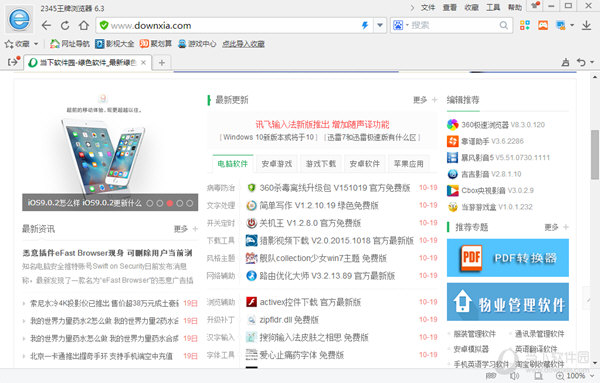The image size is (600, 383).
Task: Open the 收藏 menu
Action: pos(471,8)
